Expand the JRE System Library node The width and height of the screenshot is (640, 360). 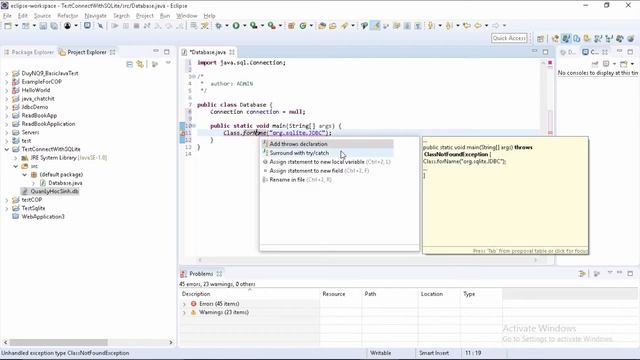point(16,158)
